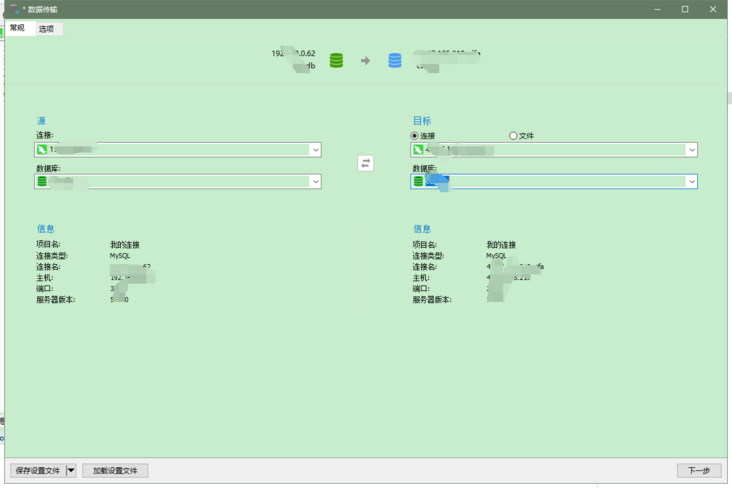This screenshot has width=732, height=488.
Task: Minimize the 数据传输 window
Action: tap(657, 9)
